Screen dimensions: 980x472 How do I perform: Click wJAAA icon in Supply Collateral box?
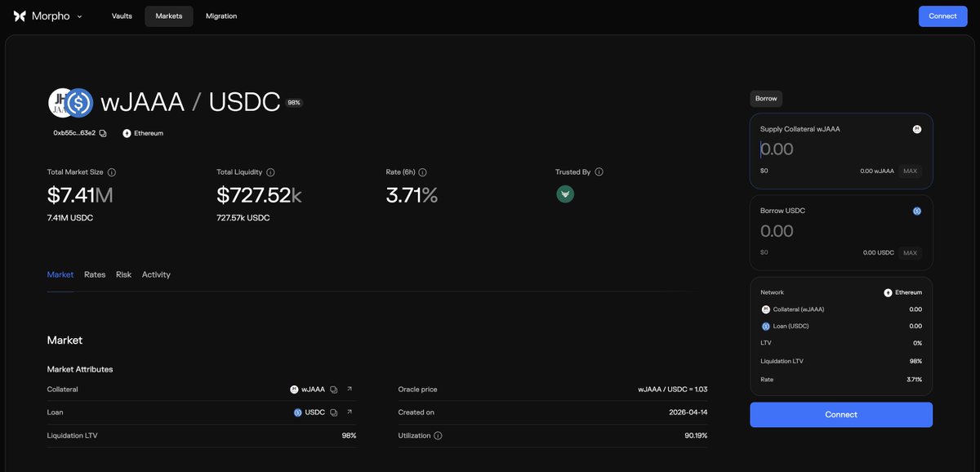[x=917, y=129]
